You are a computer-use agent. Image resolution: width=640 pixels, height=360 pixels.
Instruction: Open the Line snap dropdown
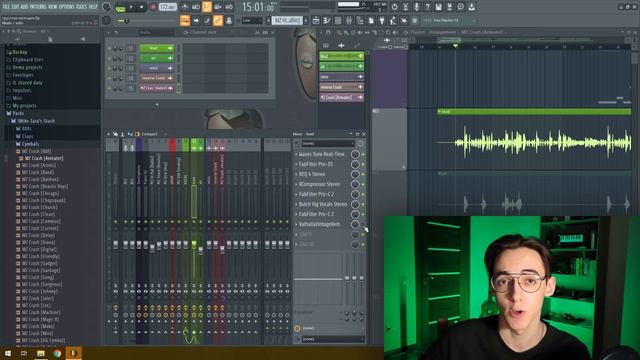coord(252,20)
